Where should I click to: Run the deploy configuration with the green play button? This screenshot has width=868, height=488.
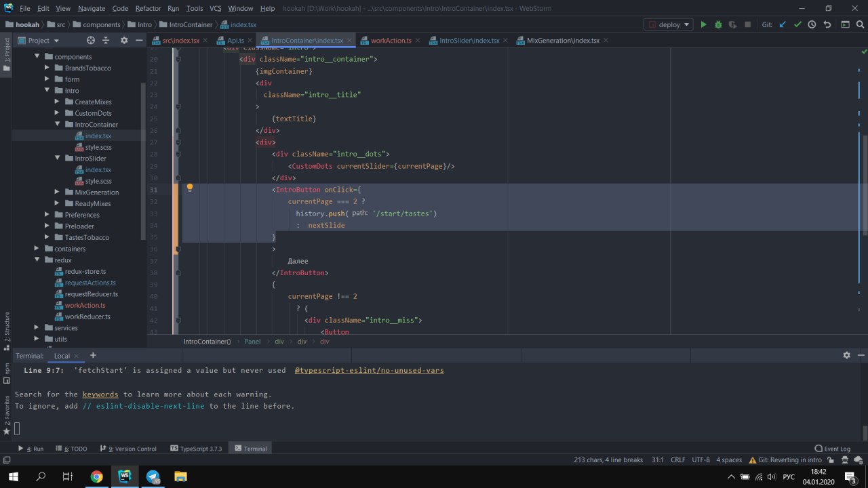tap(703, 24)
